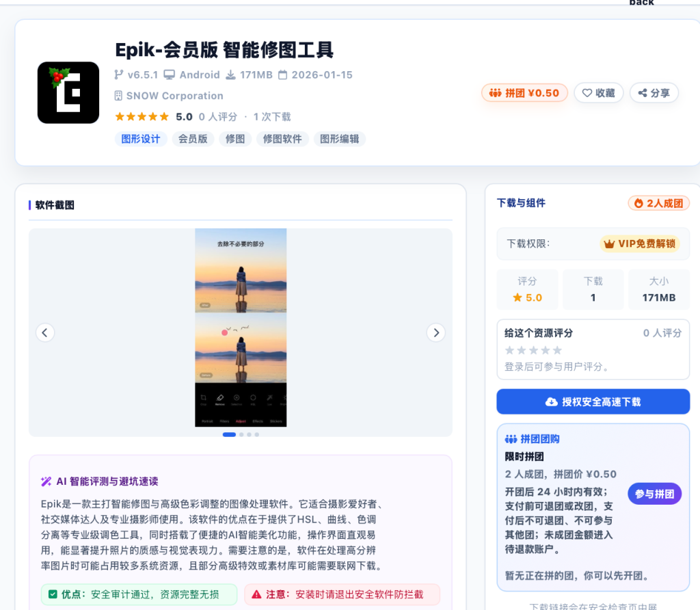This screenshot has height=610, width=700.
Task: Click the 评分 5.0 stat card
Action: point(527,289)
